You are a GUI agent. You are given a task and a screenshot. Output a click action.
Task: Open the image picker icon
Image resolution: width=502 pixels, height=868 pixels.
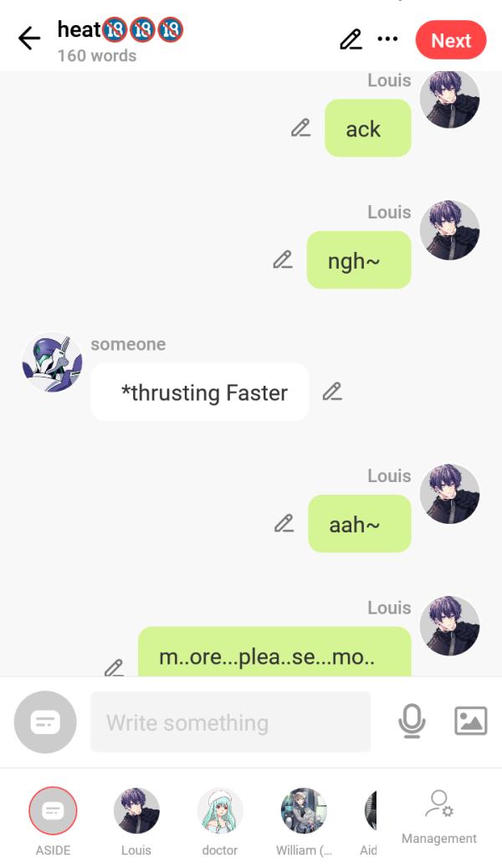pos(471,721)
